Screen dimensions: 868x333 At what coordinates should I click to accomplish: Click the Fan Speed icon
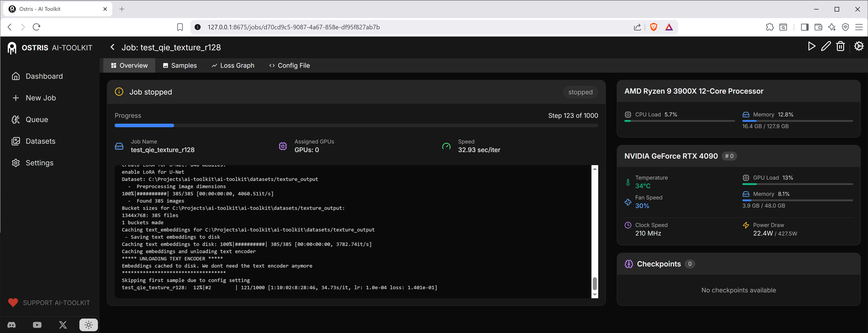click(628, 202)
